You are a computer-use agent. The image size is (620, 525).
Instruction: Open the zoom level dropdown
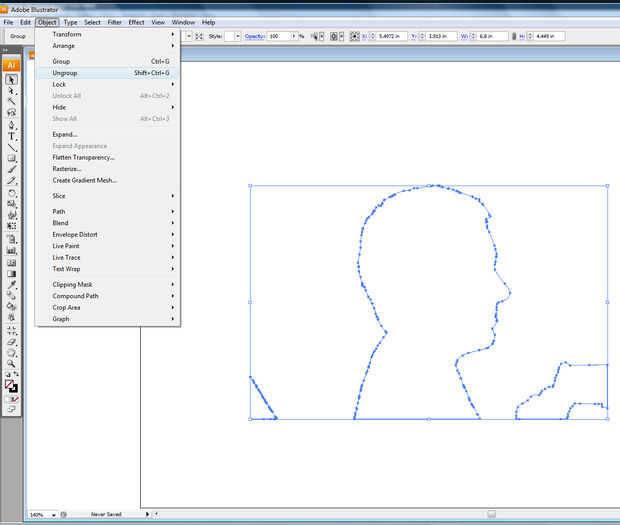pos(51,514)
